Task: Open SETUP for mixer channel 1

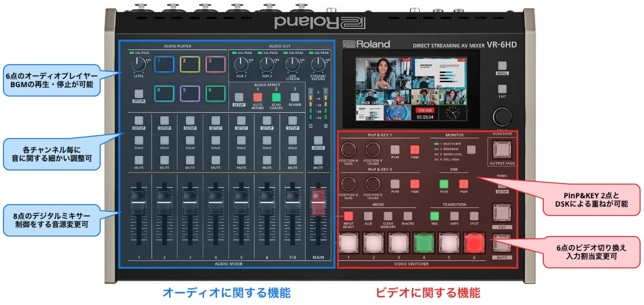Action: 139,121
